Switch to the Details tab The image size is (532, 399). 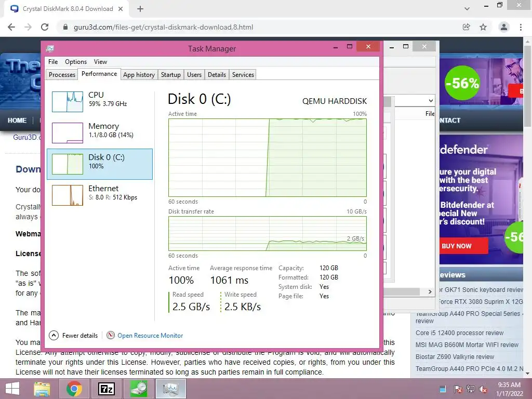tap(217, 75)
